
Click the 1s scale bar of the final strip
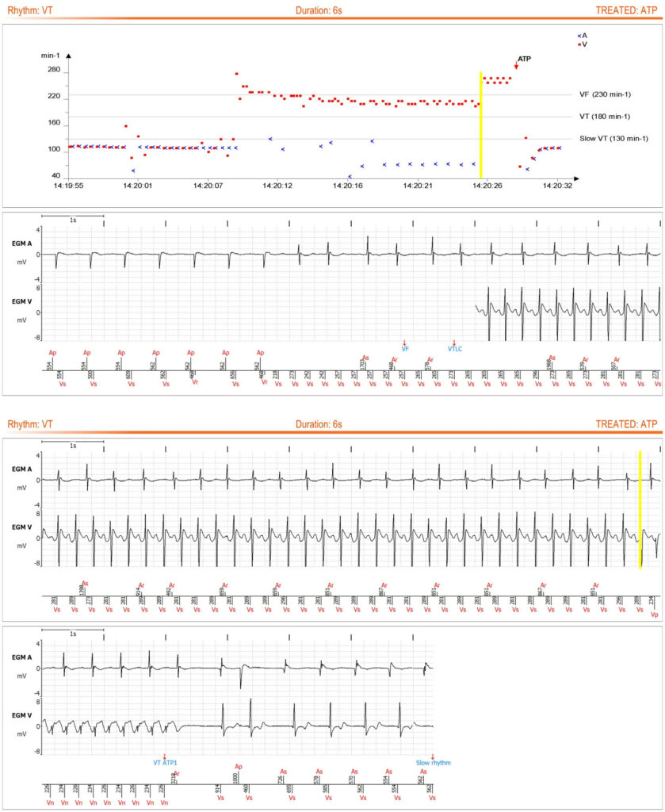point(72,632)
